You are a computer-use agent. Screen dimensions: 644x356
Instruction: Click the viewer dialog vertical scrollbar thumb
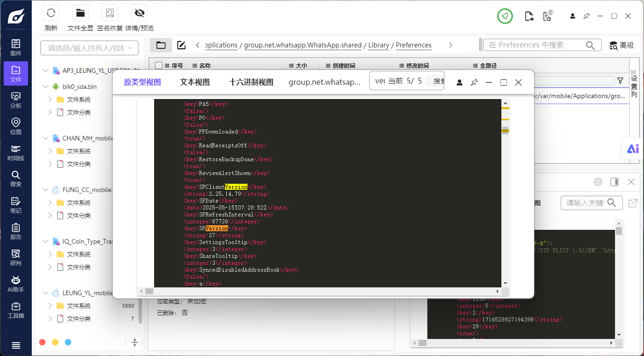[x=505, y=130]
